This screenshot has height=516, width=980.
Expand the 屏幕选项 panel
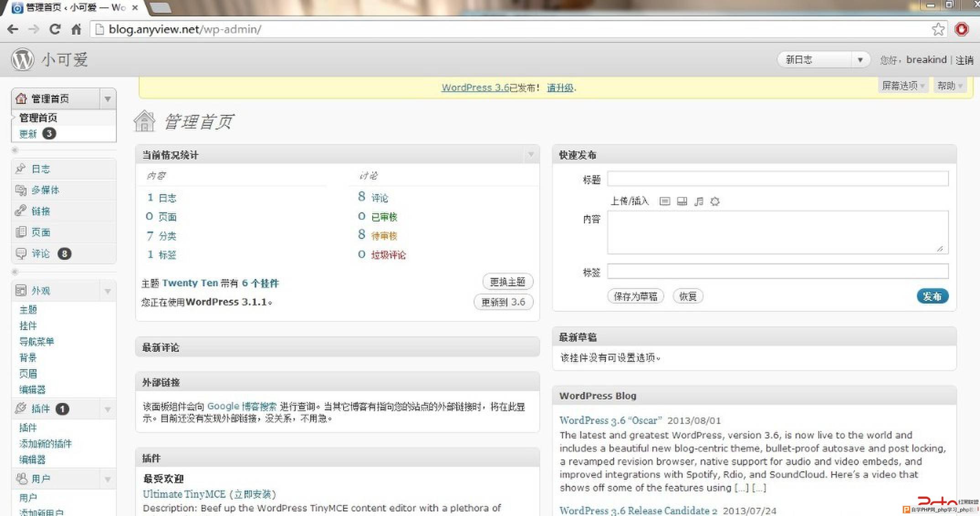click(903, 86)
